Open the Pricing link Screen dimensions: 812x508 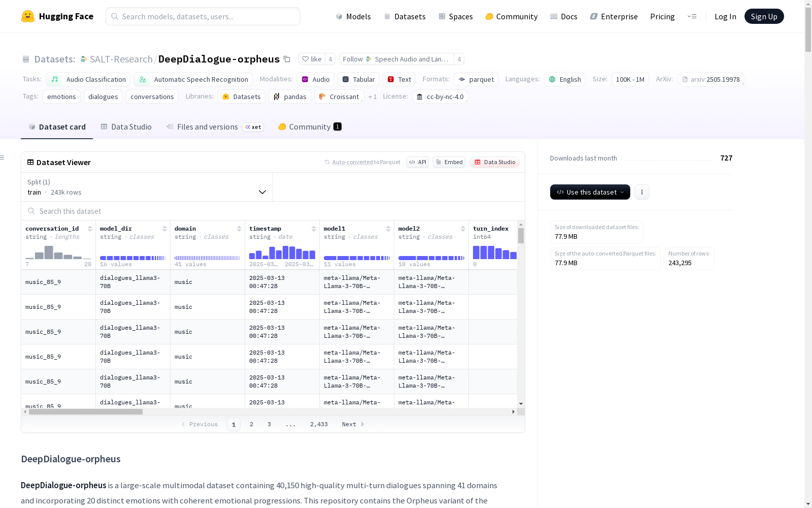[x=662, y=16]
